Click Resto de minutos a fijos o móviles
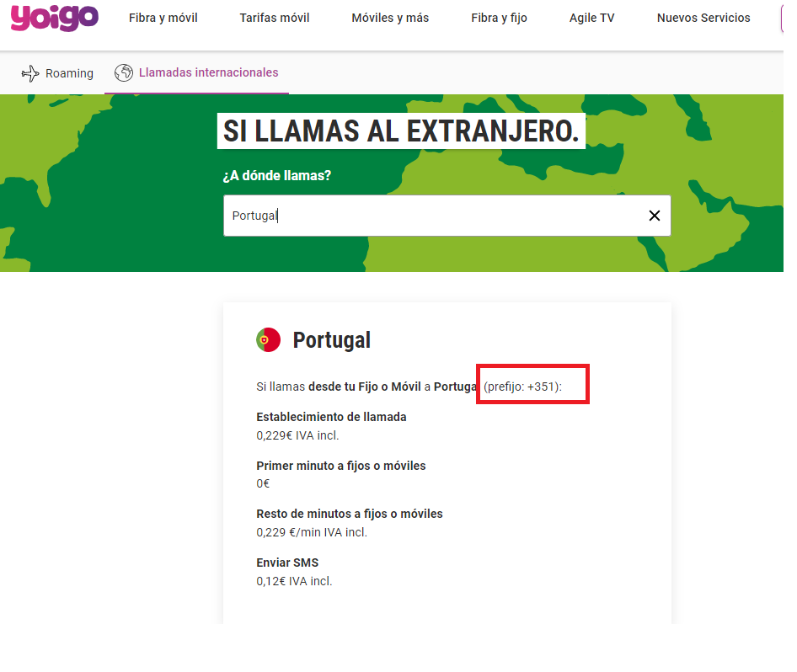797x672 pixels. [350, 514]
